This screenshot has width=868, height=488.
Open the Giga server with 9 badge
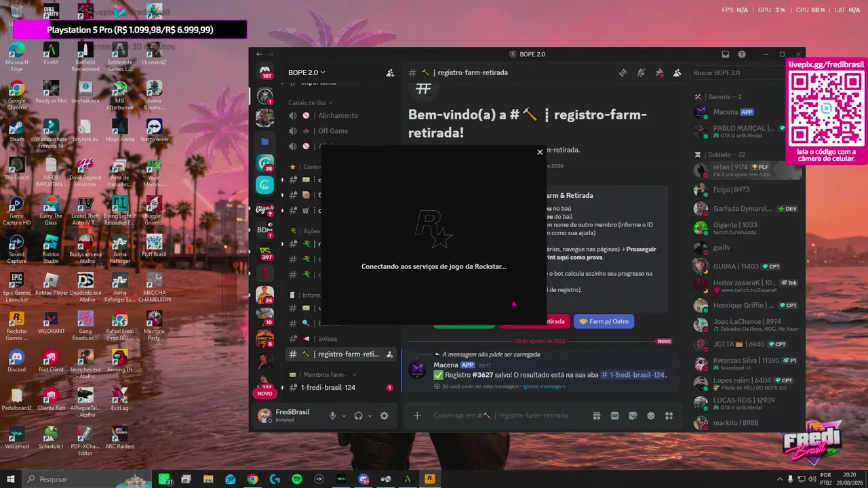(264, 208)
